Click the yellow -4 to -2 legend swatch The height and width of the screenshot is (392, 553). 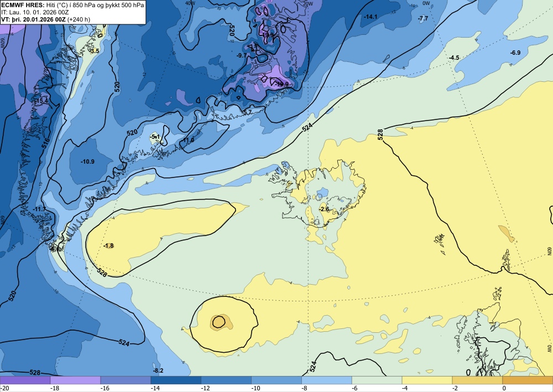pyautogui.click(x=427, y=380)
